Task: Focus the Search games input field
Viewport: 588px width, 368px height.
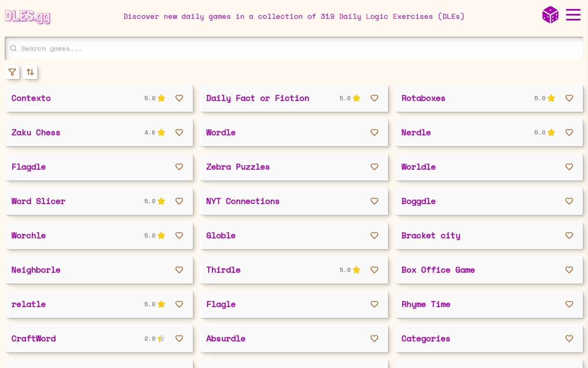Action: point(294,48)
